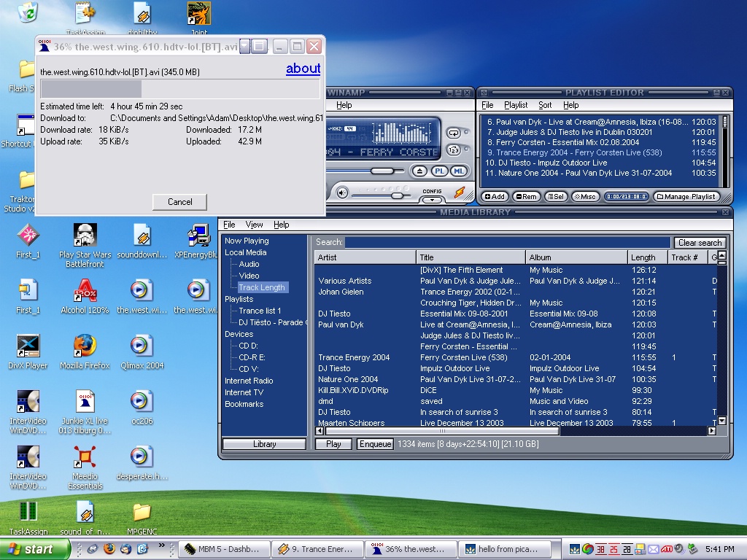Select Trance list 1 playlist
The width and height of the screenshot is (747, 560).
click(x=260, y=311)
